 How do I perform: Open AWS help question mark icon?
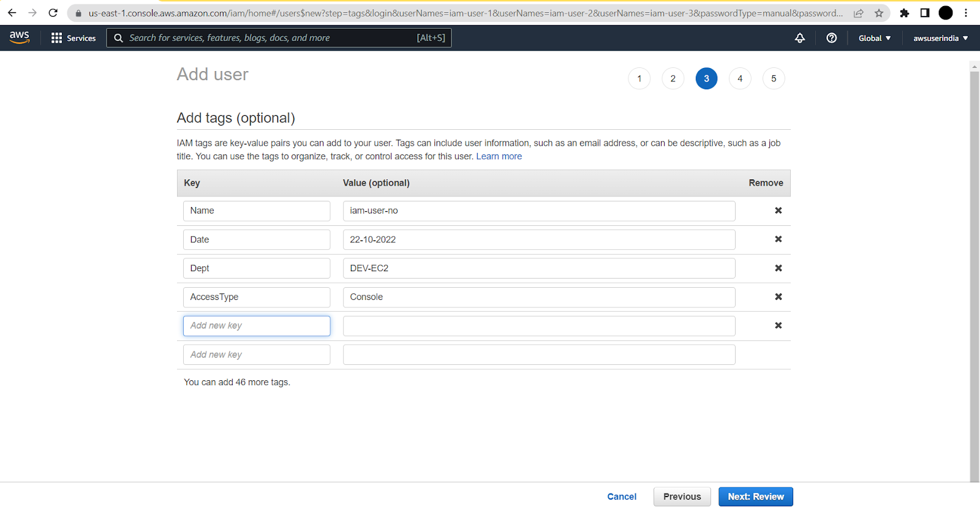coord(832,38)
